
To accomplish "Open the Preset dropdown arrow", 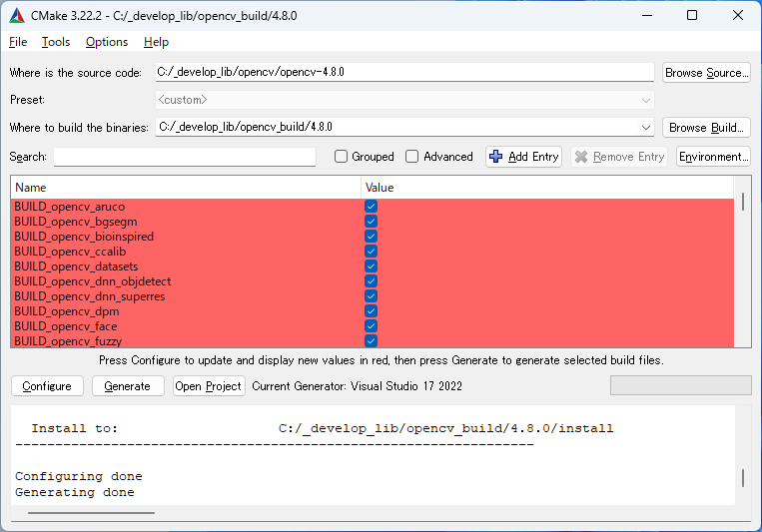I will (646, 100).
